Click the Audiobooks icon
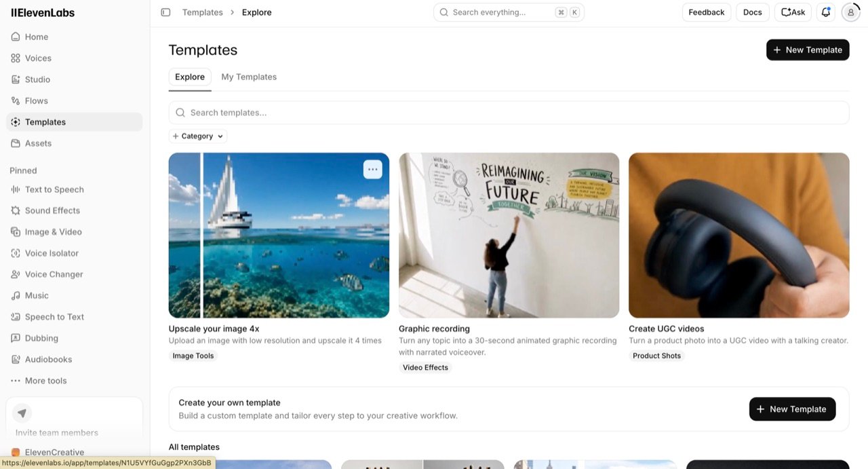The height and width of the screenshot is (469, 868). pyautogui.click(x=16, y=359)
